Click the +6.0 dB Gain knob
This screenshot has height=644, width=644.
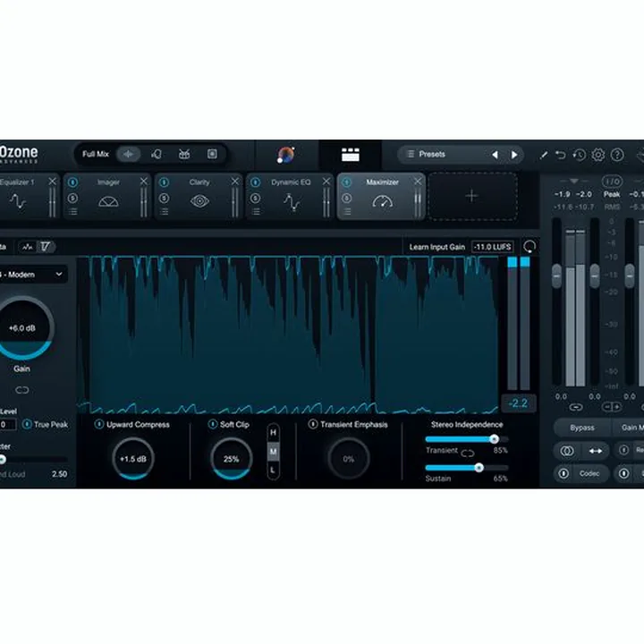pos(24,327)
